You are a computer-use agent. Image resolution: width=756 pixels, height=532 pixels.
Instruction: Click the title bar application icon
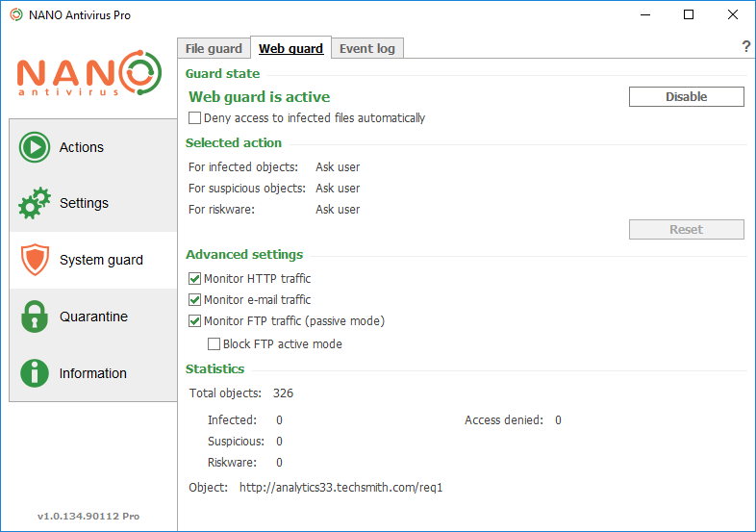tap(16, 15)
